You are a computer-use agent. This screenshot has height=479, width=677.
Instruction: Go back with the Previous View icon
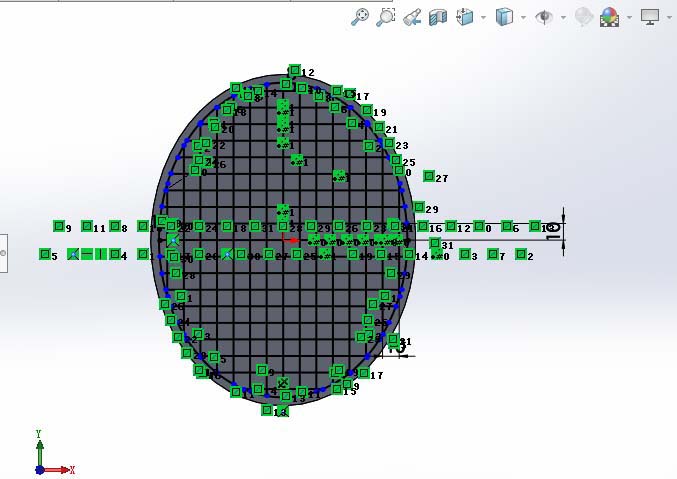411,18
